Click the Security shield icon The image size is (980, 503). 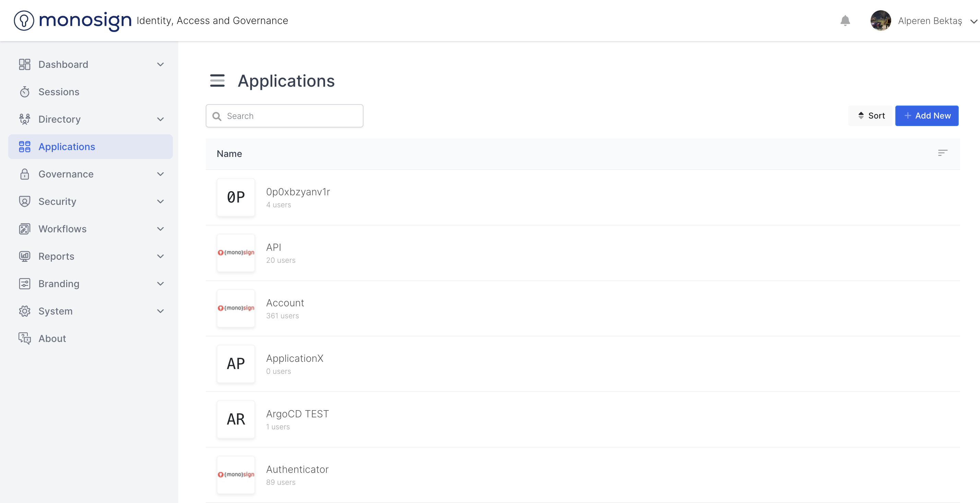(25, 201)
